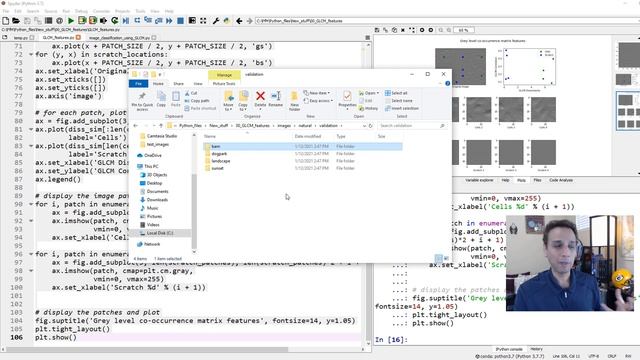
Task: Click the New file icon in Spyder toolbar
Action: (6, 20)
